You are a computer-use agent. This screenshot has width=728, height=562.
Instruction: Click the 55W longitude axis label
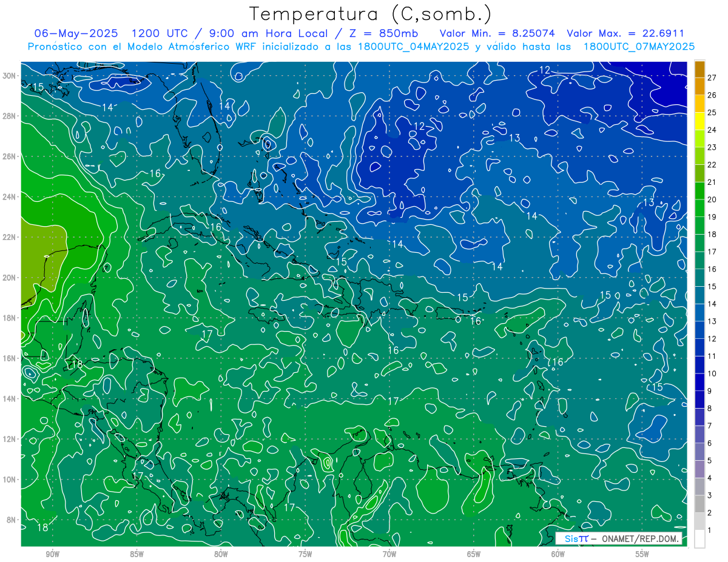point(642,554)
